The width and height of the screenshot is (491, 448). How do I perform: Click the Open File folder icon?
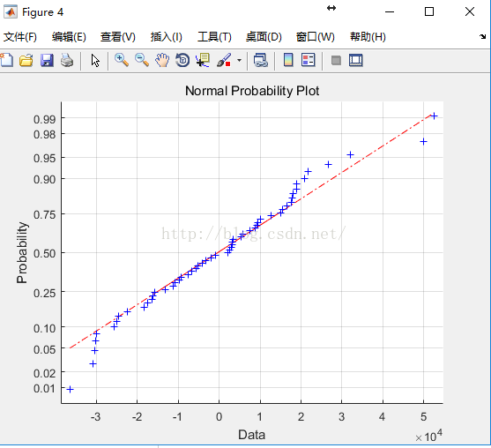coord(26,60)
